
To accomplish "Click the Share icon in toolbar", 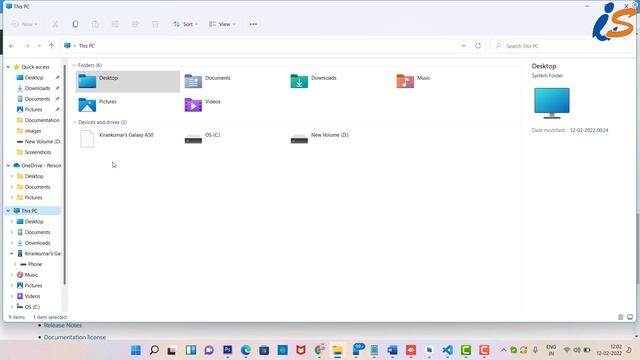I will pyautogui.click(x=135, y=24).
